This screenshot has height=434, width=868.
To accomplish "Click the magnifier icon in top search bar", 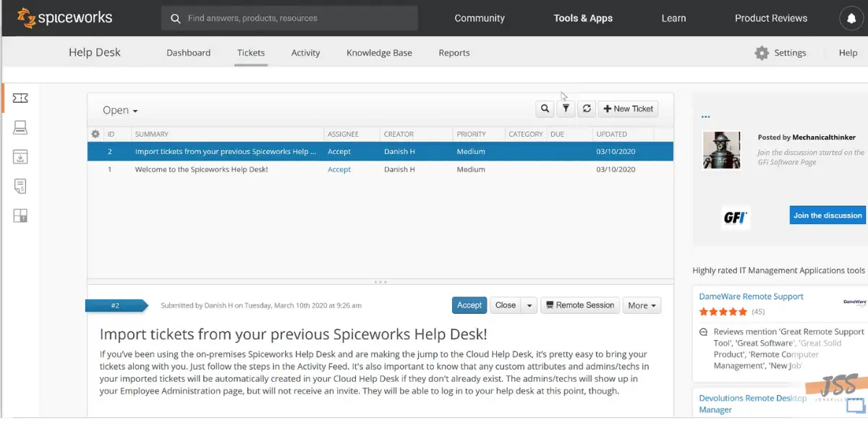I will 175,18.
